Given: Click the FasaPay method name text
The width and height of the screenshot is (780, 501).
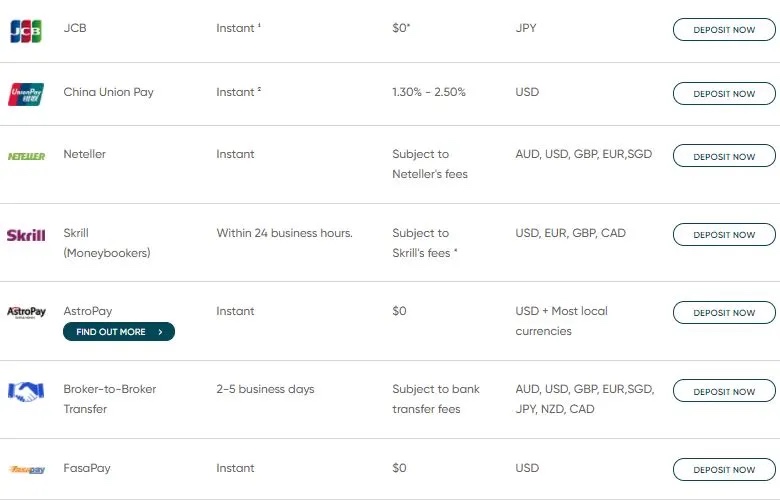Looking at the screenshot, I should point(87,468).
